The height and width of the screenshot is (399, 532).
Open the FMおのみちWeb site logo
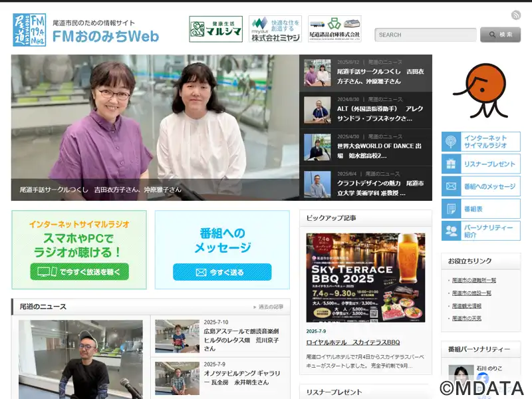click(86, 30)
